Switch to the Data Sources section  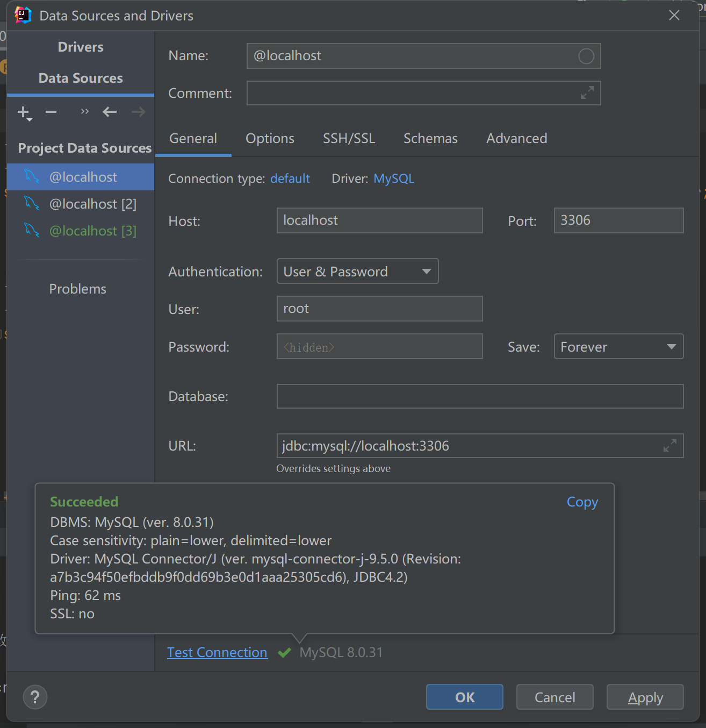[81, 78]
